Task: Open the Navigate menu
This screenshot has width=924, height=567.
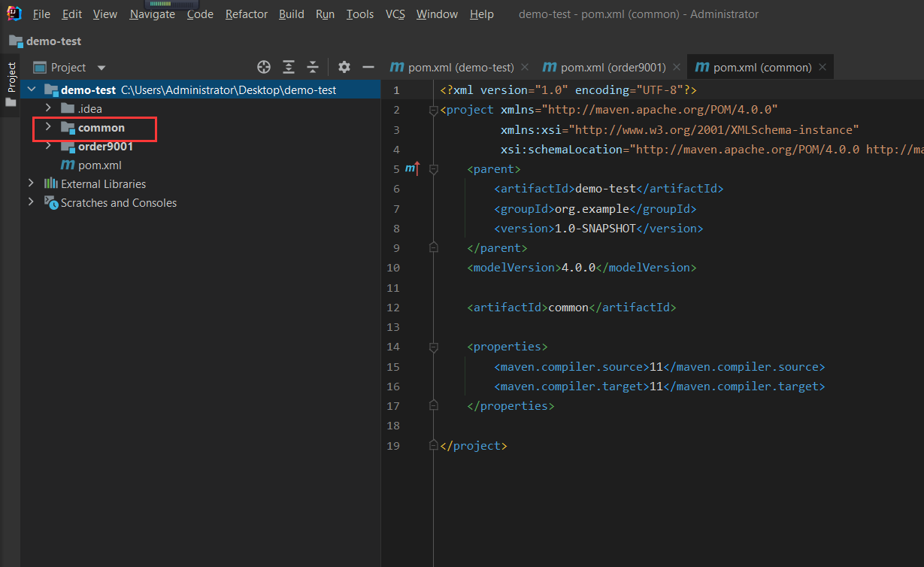Action: point(152,14)
